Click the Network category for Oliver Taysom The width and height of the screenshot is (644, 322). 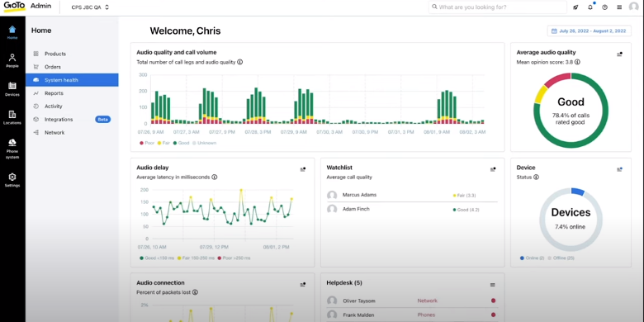pyautogui.click(x=427, y=301)
